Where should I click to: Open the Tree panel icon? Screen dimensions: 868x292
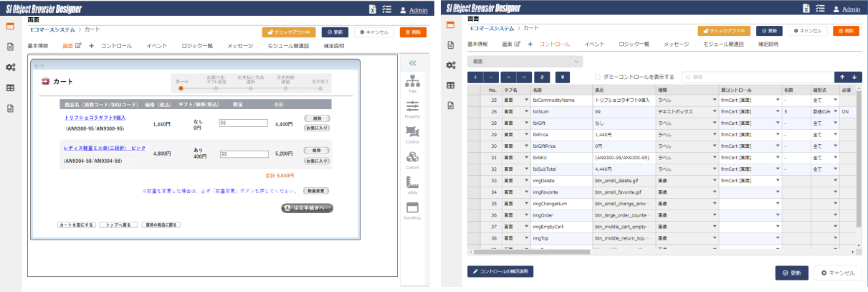tap(412, 85)
